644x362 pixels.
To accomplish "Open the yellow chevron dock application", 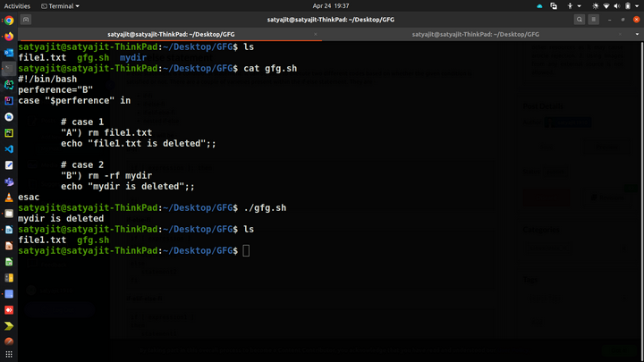I will (9, 326).
